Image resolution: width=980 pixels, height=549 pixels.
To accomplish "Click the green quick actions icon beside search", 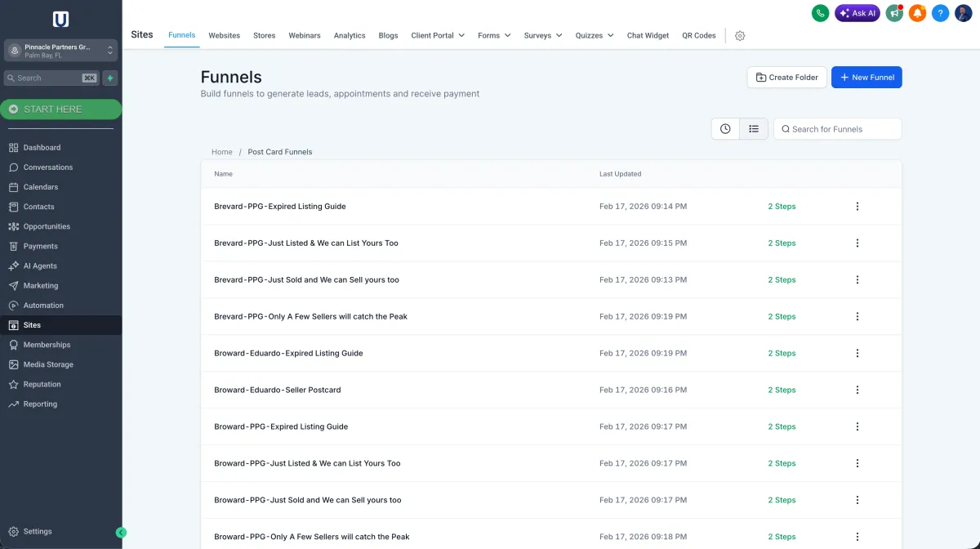I will [x=110, y=78].
